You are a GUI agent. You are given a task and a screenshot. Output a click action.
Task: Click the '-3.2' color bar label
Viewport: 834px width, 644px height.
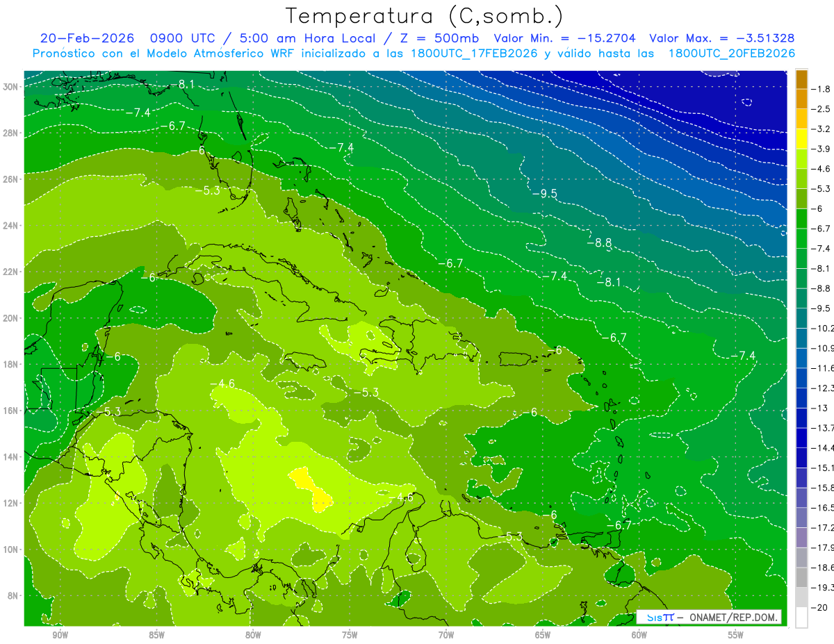(821, 129)
